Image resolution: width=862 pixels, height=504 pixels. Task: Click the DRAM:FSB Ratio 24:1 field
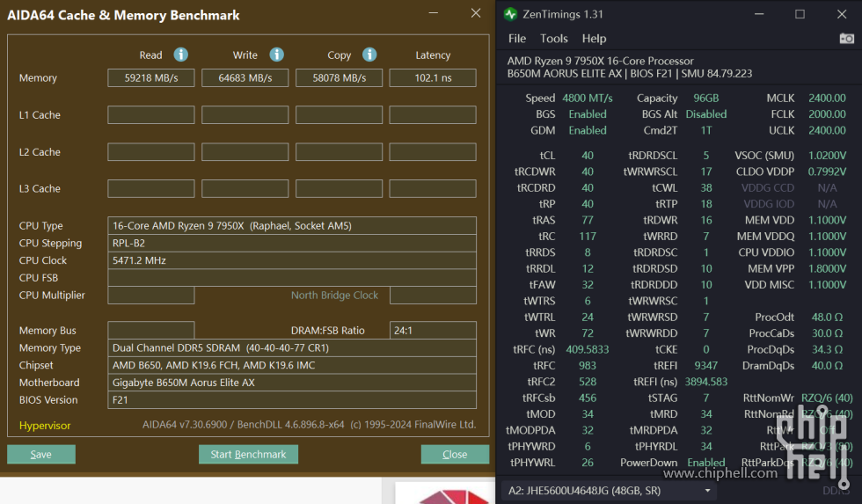click(x=433, y=331)
